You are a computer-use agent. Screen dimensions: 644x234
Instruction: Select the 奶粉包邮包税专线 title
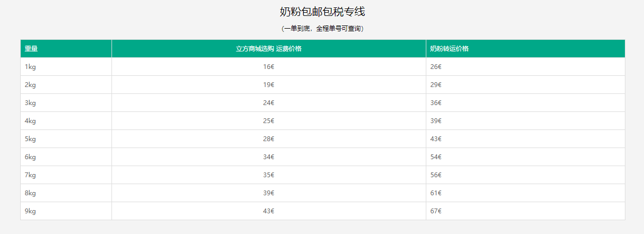pyautogui.click(x=322, y=11)
